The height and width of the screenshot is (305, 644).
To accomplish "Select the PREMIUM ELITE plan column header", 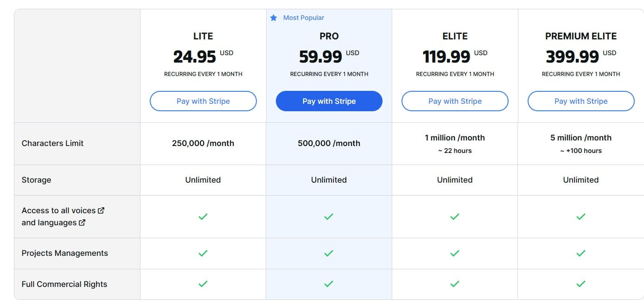I will click(x=580, y=36).
